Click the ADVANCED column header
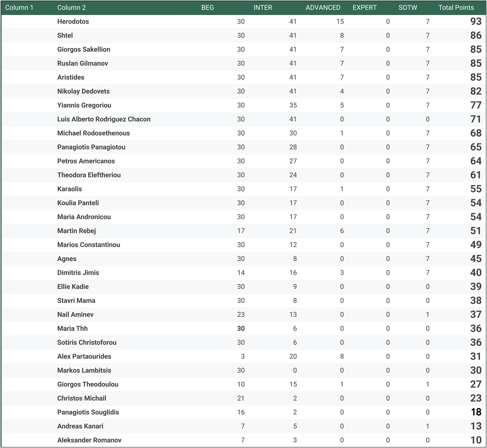The width and height of the screenshot is (487, 448). (x=323, y=8)
